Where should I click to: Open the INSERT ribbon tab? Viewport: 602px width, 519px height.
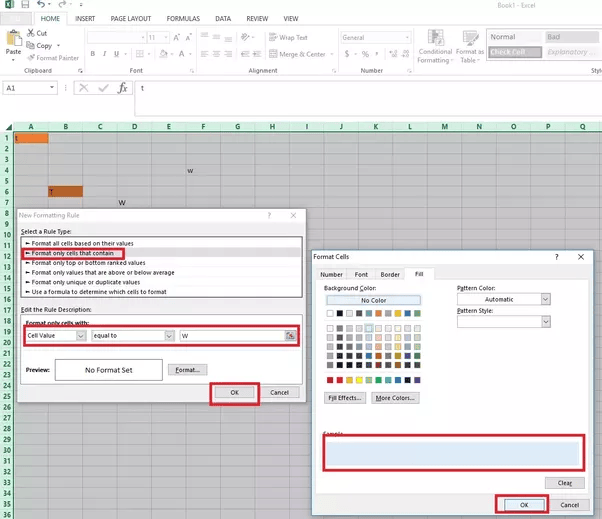(85, 18)
